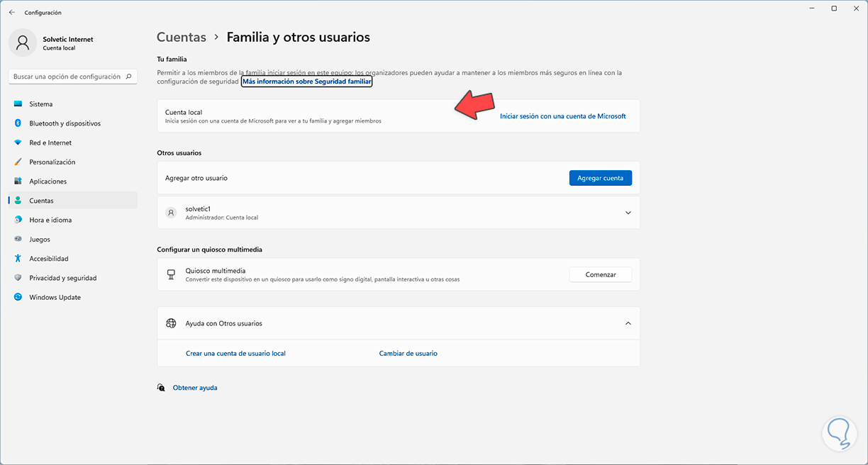Screen dimensions: 868x465
Task: Click the back arrow in title bar
Action: click(12, 12)
